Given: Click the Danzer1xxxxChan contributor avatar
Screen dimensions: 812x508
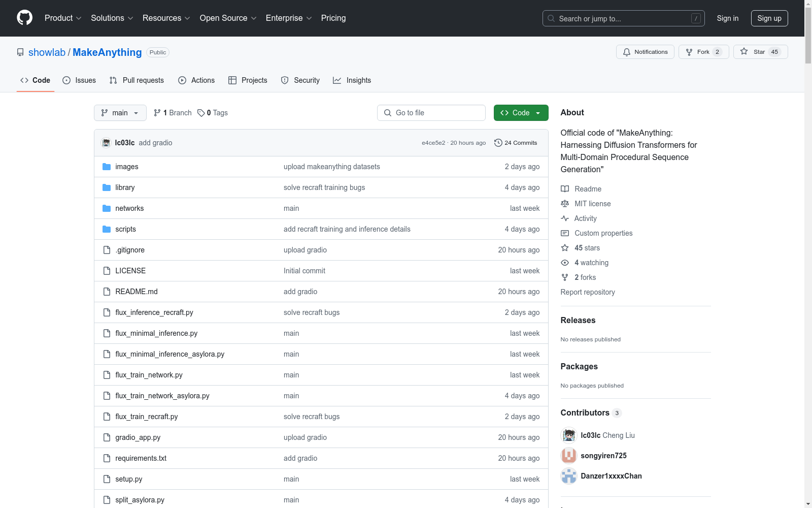Looking at the screenshot, I should [x=569, y=476].
